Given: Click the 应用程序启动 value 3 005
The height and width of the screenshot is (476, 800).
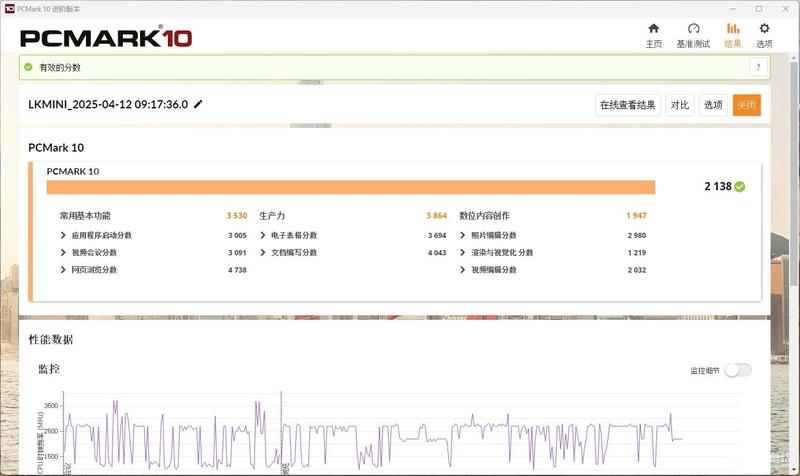Looking at the screenshot, I should point(237,236).
